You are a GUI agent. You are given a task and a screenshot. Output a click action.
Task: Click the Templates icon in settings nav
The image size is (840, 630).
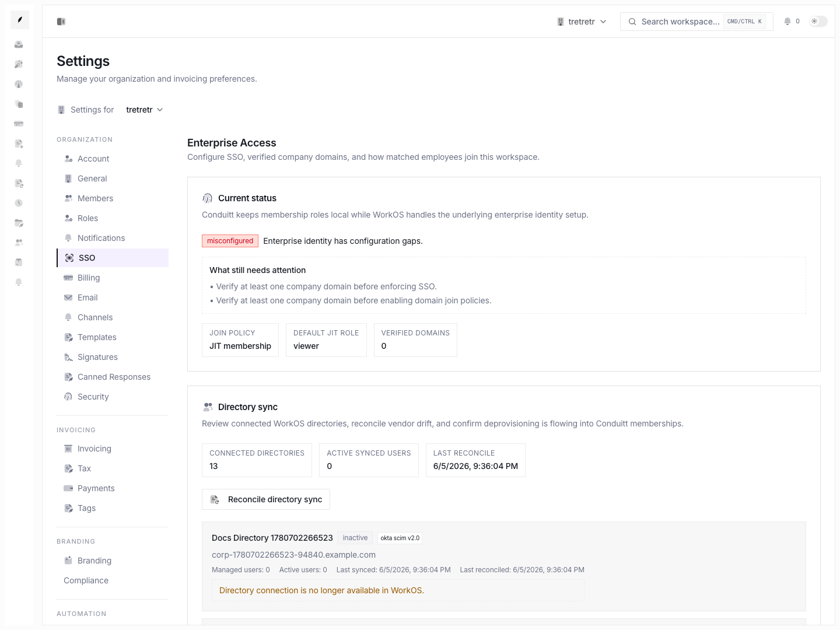click(x=68, y=337)
